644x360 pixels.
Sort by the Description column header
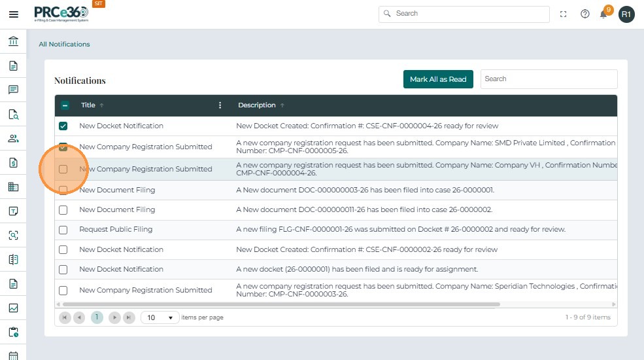[x=257, y=105]
